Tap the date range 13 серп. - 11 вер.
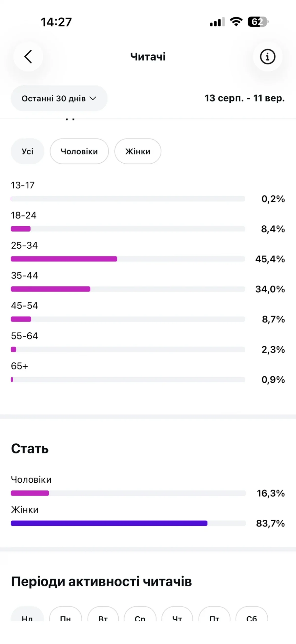296x644 pixels. pyautogui.click(x=245, y=98)
